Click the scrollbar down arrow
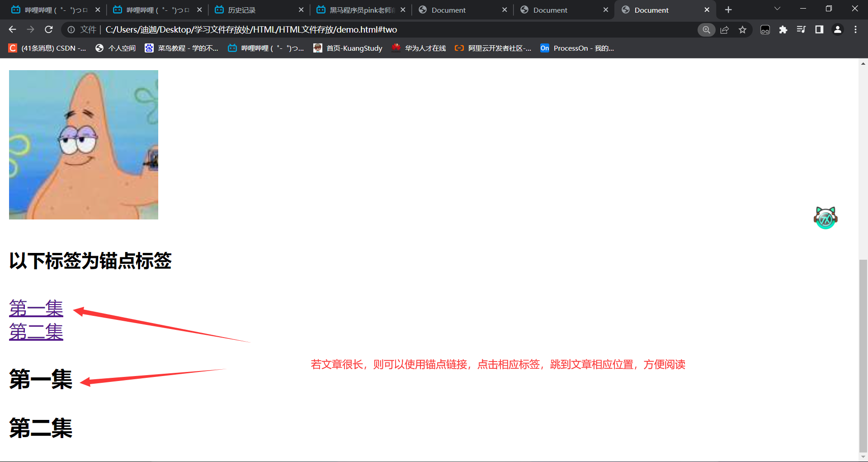 coord(863,457)
